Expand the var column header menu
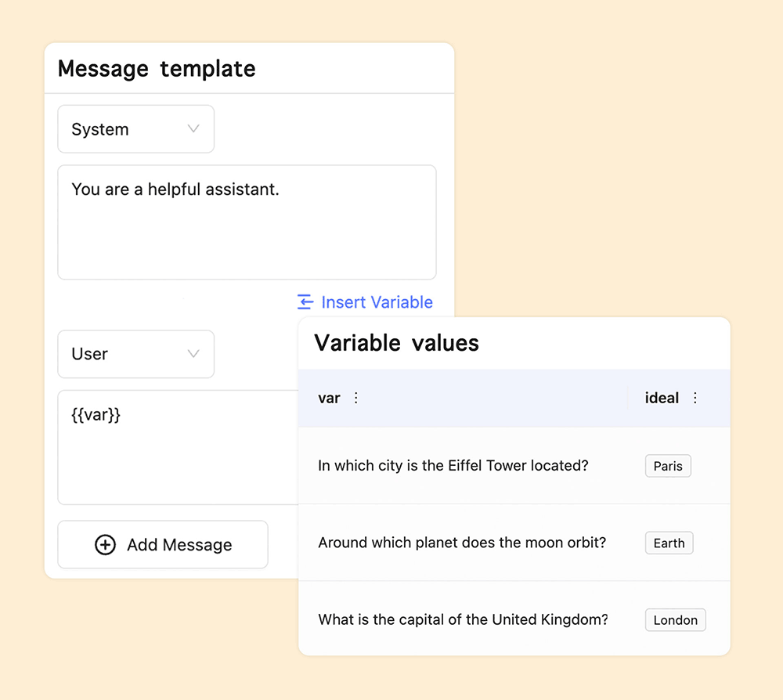 pyautogui.click(x=355, y=398)
